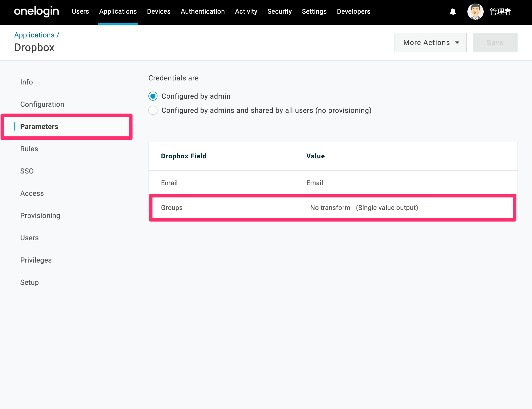Open the Activity menu
532x409 pixels.
[x=246, y=12]
